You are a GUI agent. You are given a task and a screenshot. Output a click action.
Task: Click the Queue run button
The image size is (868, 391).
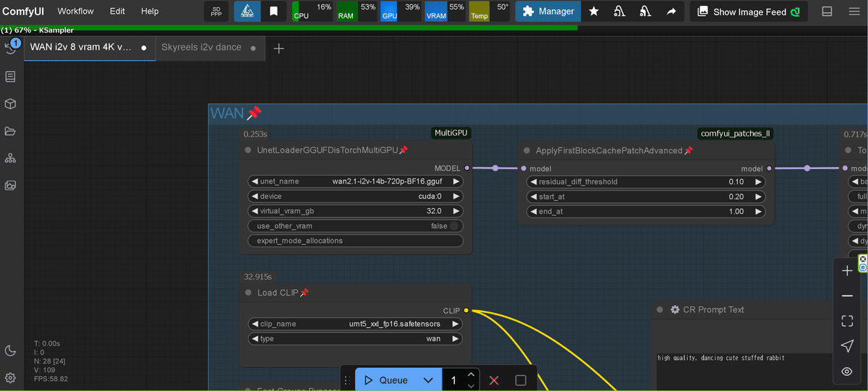(x=386, y=380)
